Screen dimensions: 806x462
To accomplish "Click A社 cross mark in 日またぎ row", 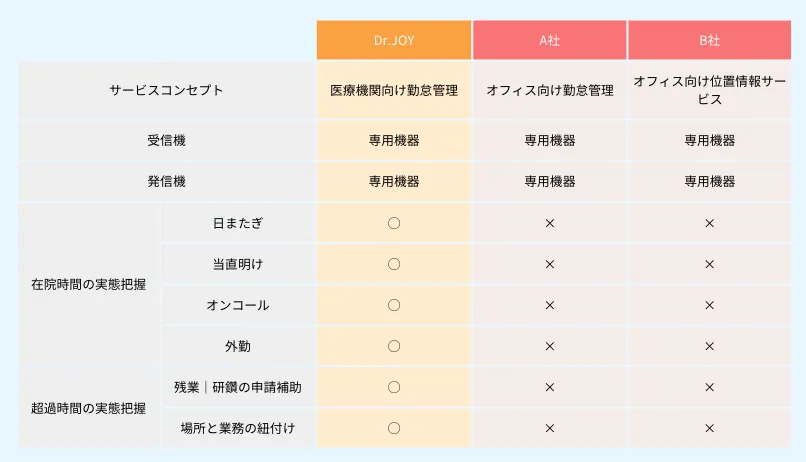I will (x=549, y=223).
